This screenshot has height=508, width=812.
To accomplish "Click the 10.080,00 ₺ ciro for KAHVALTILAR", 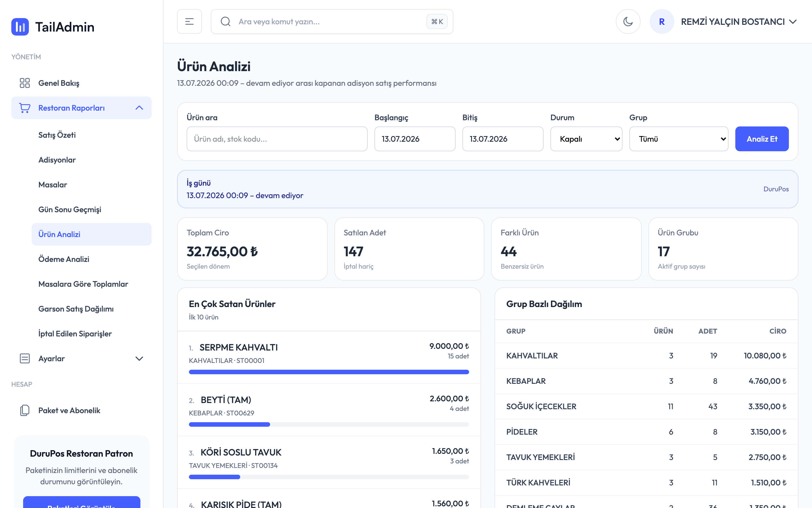I will [x=765, y=356].
